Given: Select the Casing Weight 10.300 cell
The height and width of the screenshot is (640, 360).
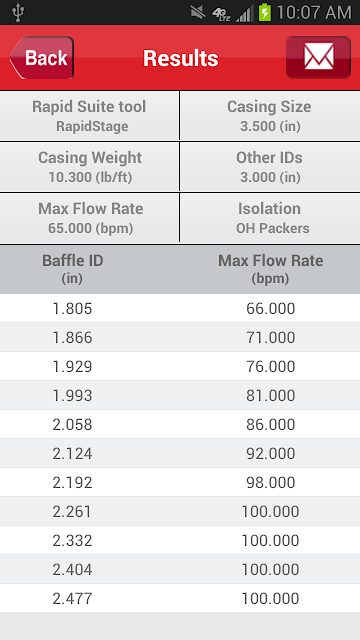Looking at the screenshot, I should (89, 167).
